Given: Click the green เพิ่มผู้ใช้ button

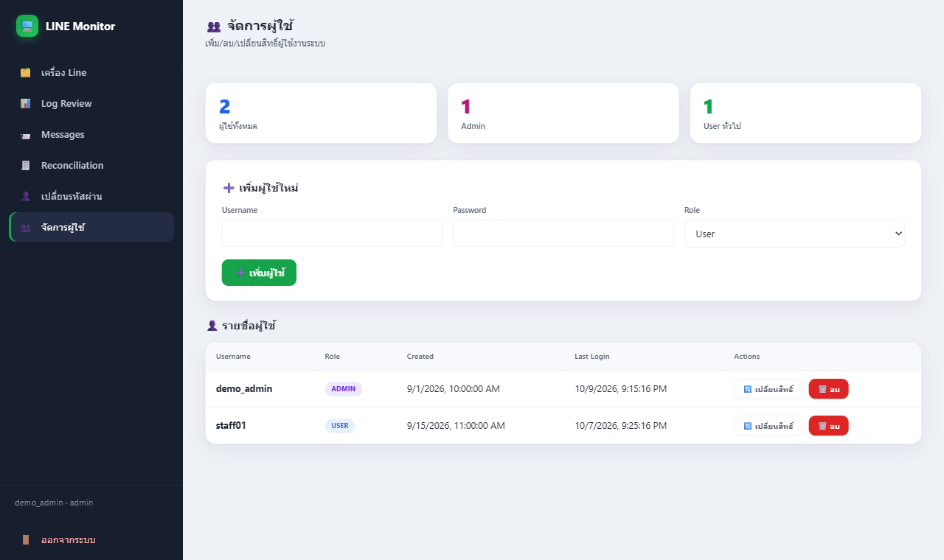Looking at the screenshot, I should tap(259, 273).
